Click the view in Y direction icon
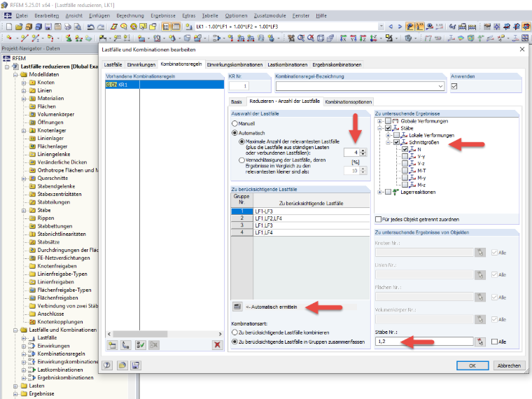 click(353, 38)
